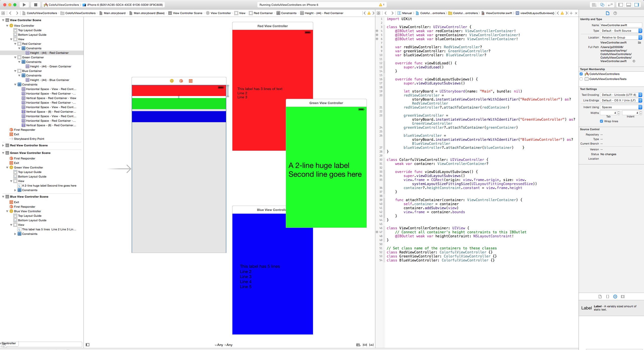The width and height of the screenshot is (644, 350).
Task: Open the Text Encoding dropdown
Action: click(621, 95)
